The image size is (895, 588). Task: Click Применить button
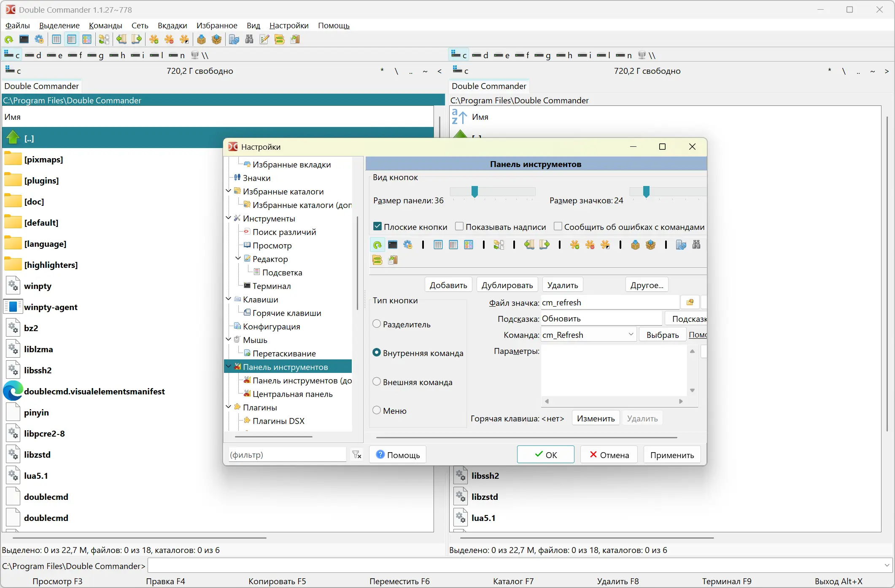(x=672, y=455)
